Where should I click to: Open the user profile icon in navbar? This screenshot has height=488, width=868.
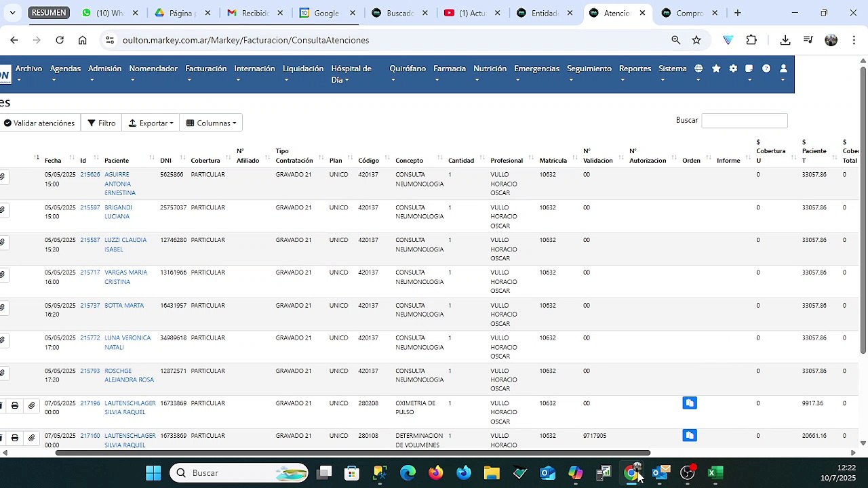point(783,68)
